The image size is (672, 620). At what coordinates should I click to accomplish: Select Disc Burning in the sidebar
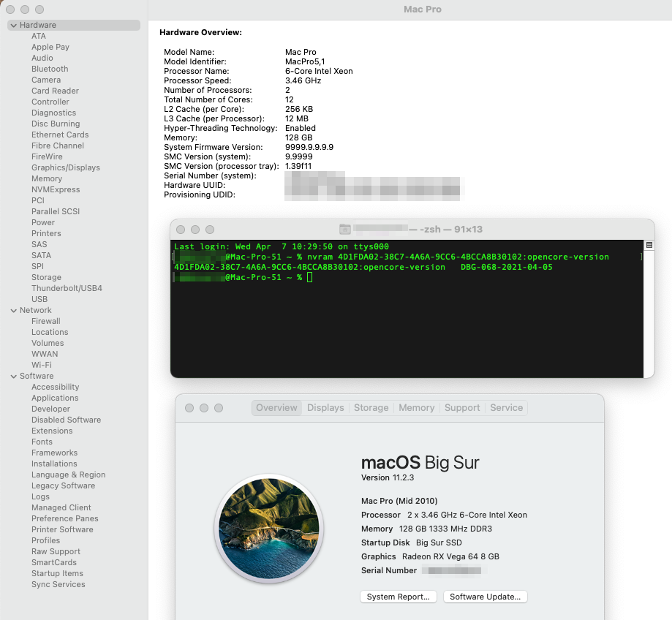tap(56, 124)
